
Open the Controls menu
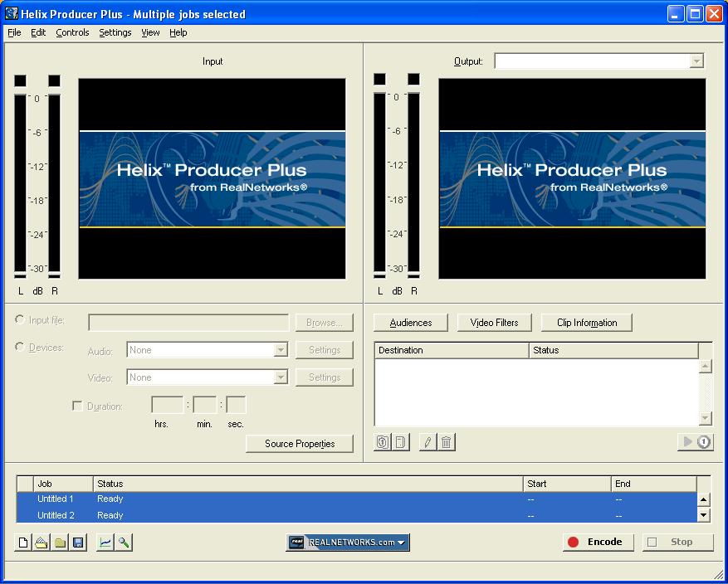[72, 32]
